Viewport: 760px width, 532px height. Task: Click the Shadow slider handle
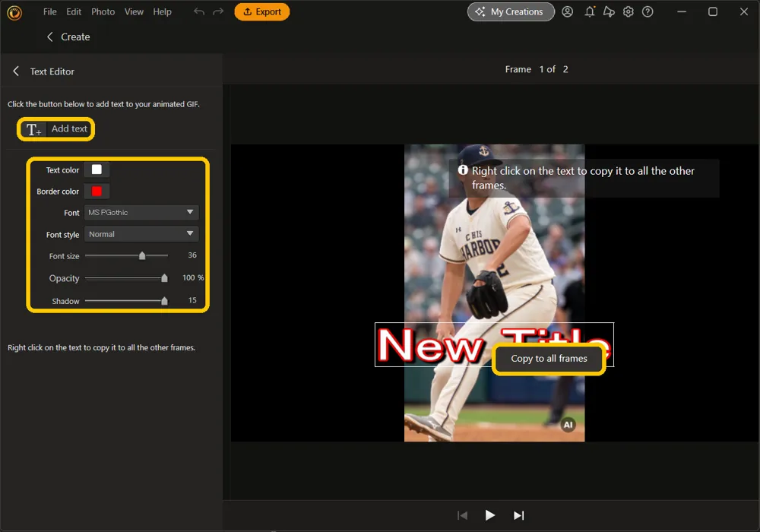pos(164,301)
